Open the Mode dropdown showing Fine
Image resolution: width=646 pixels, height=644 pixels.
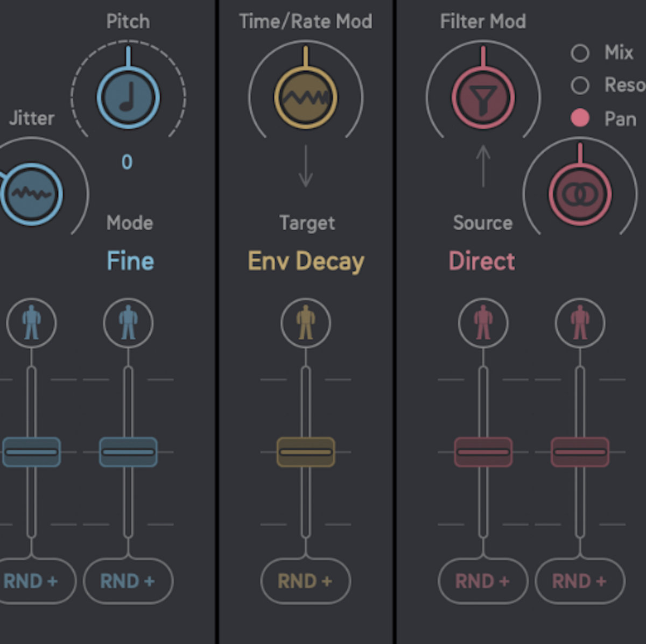click(x=130, y=261)
